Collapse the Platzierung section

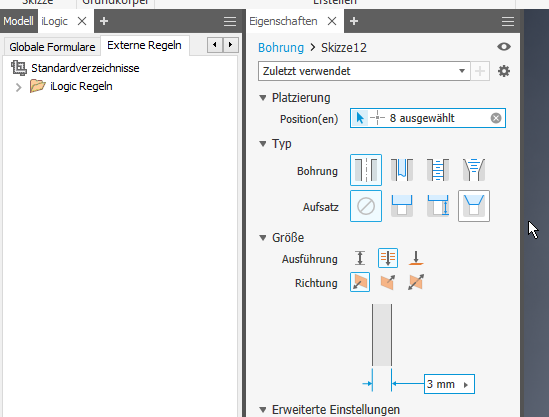click(263, 98)
